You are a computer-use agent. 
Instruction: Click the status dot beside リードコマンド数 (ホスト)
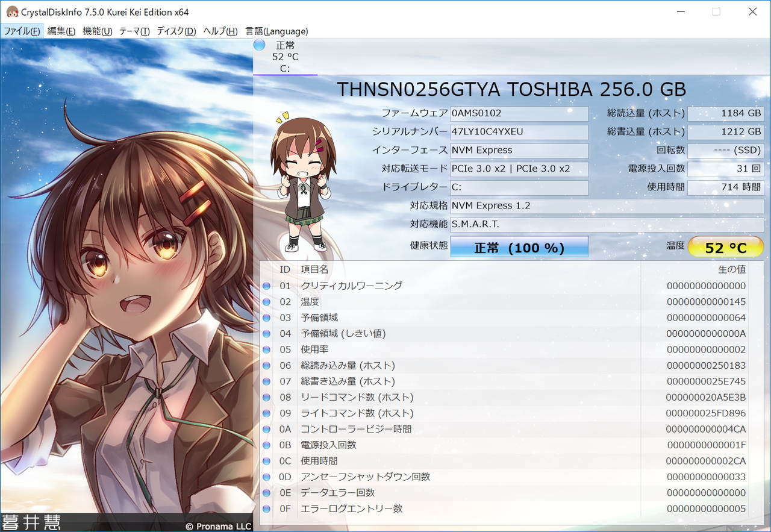pyautogui.click(x=266, y=397)
